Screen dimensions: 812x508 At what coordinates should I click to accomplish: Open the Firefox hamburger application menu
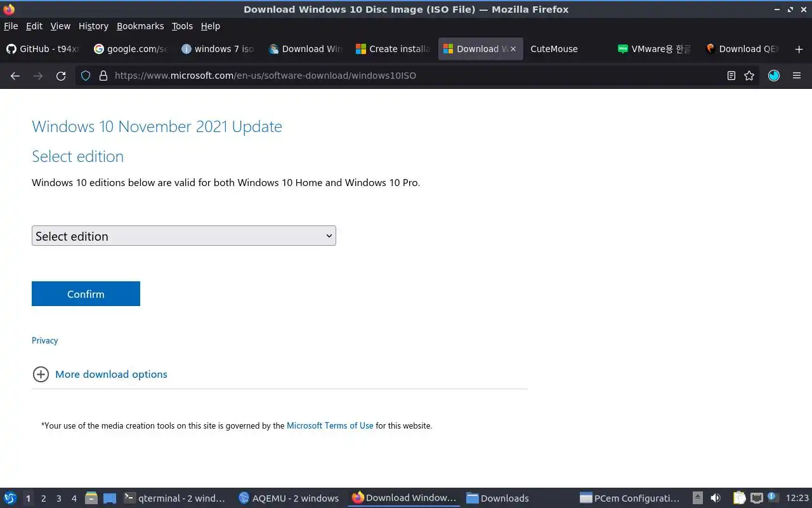point(797,76)
